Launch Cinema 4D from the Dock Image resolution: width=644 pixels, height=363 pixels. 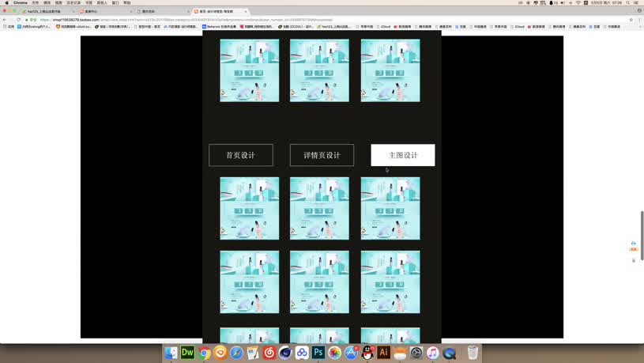(285, 353)
